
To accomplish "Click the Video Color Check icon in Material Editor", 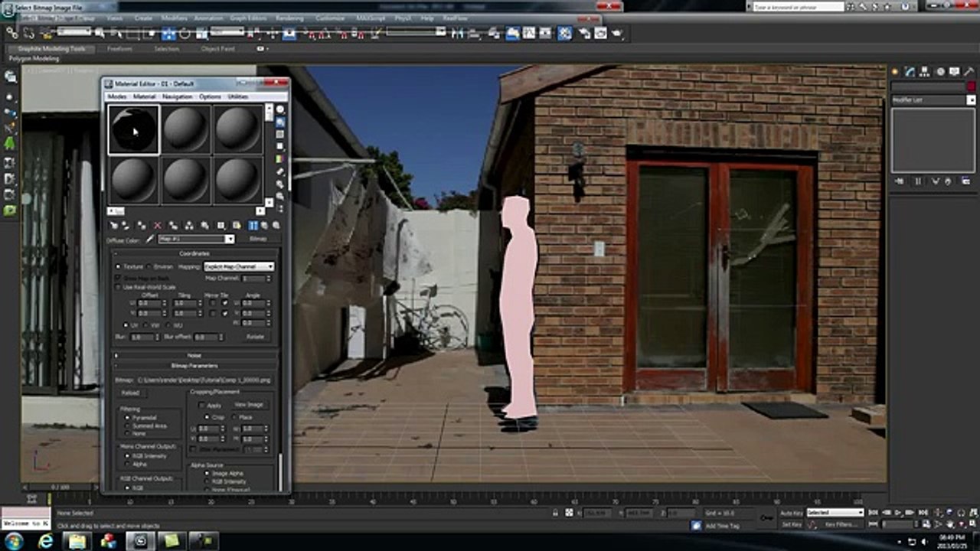I will [280, 159].
